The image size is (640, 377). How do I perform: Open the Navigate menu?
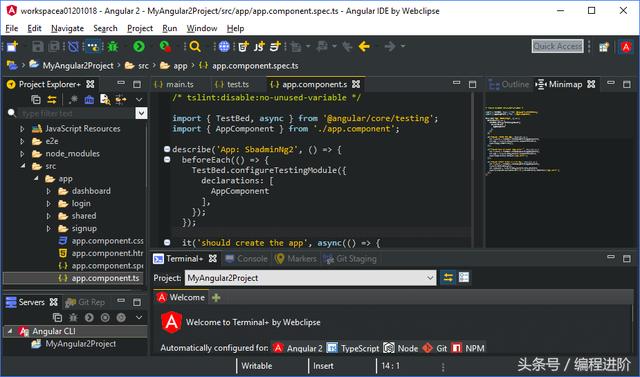(x=67, y=28)
